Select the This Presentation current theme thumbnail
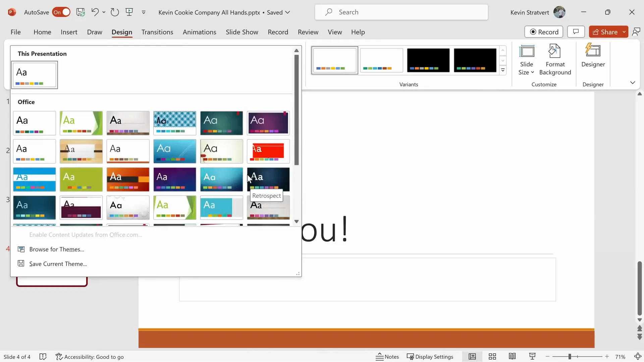644x362 pixels. coord(35,75)
